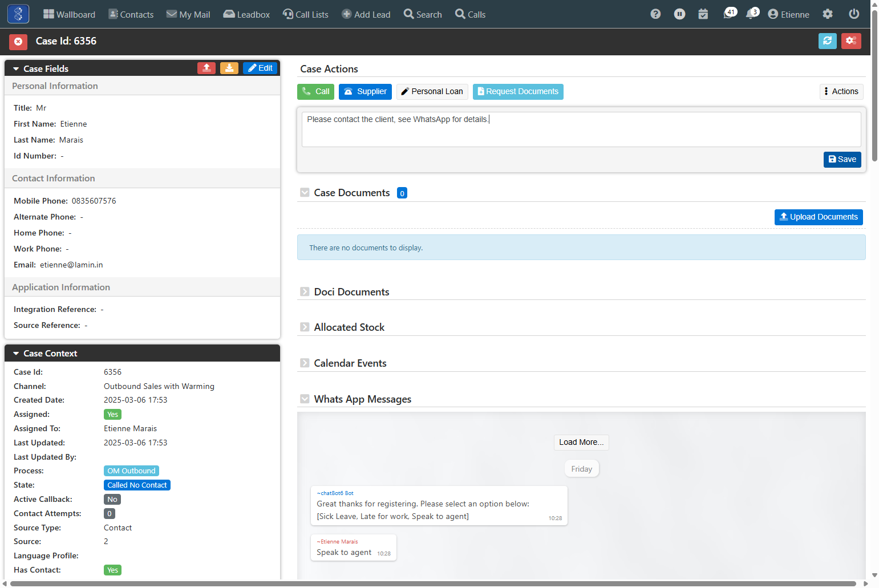Click Upload Documents

pos(819,217)
